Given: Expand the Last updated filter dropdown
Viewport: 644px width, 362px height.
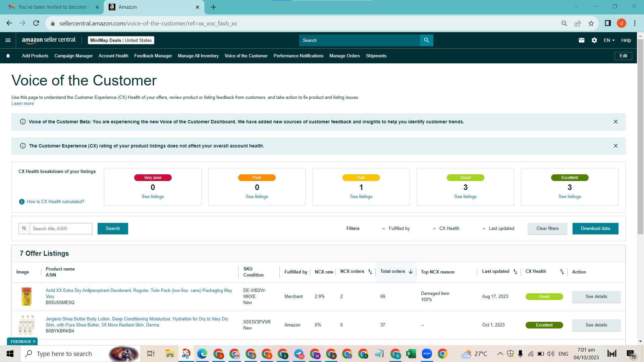Looking at the screenshot, I should [498, 229].
